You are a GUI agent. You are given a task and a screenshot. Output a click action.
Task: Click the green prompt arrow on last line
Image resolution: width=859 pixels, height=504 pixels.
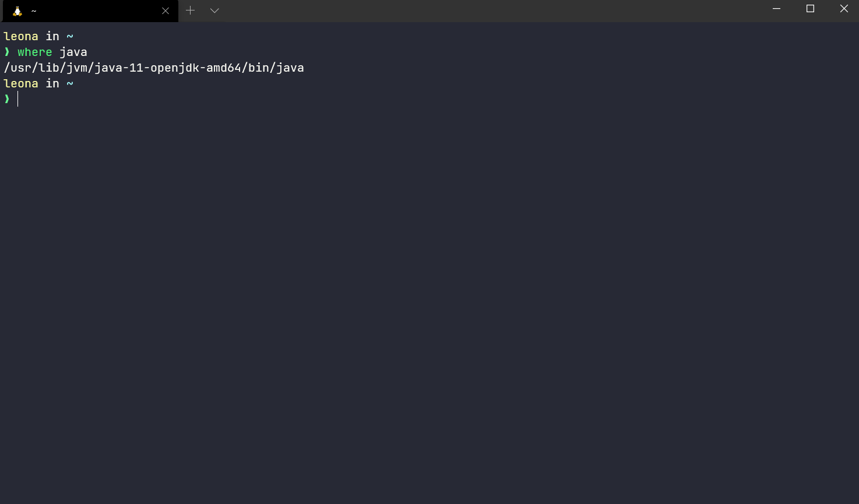pos(7,99)
